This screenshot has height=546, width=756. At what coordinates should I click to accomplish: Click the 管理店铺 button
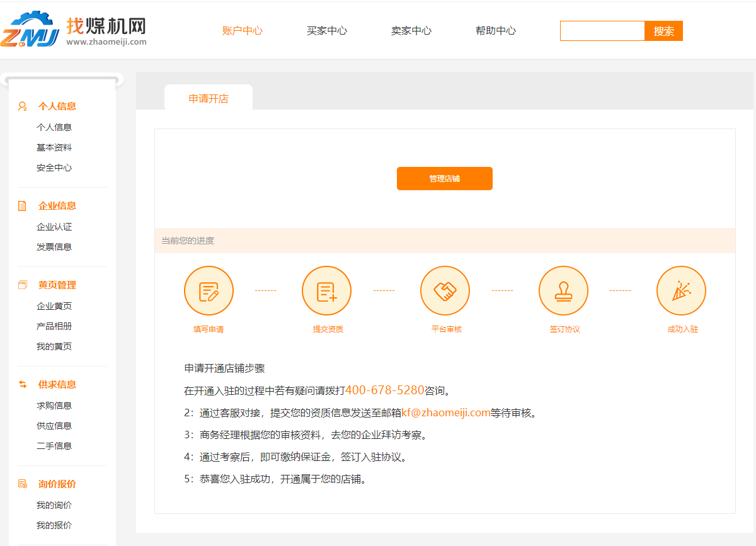point(445,178)
